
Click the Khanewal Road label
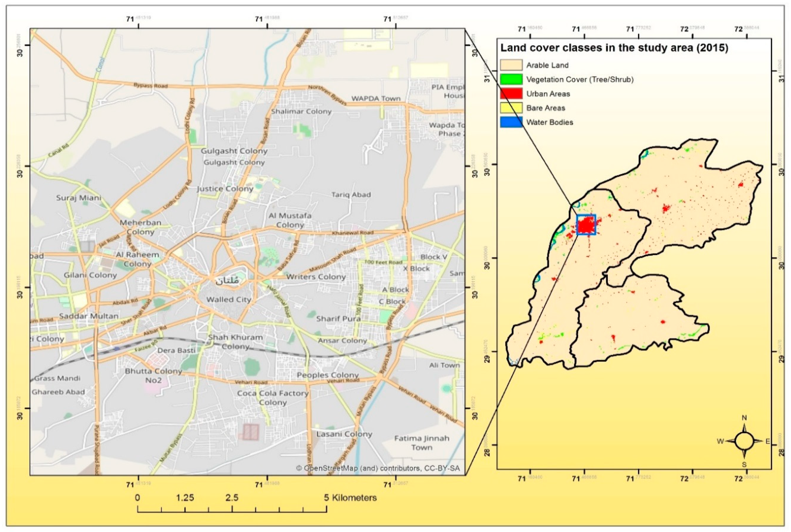(352, 233)
